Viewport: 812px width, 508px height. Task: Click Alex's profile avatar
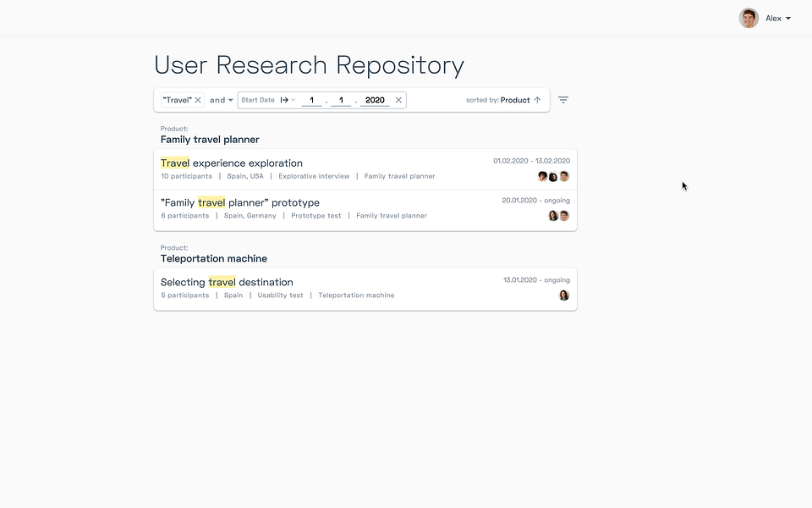[x=749, y=18]
